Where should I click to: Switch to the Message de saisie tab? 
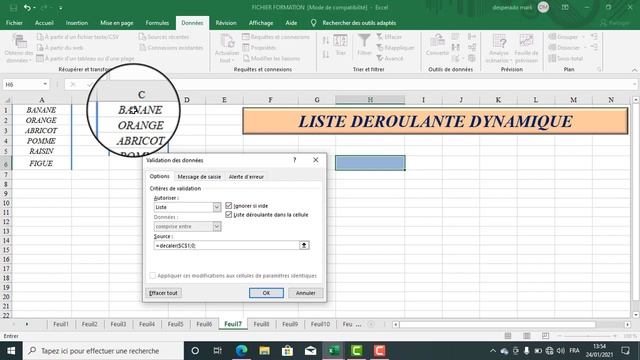(x=199, y=177)
